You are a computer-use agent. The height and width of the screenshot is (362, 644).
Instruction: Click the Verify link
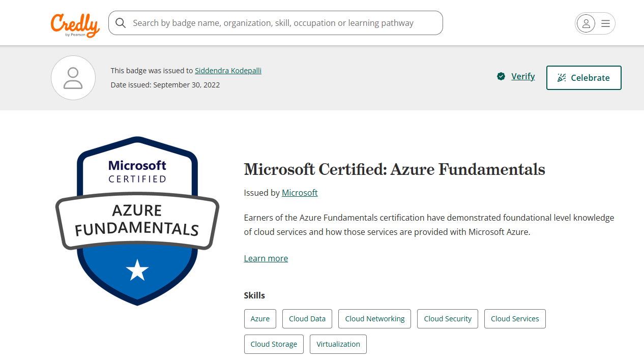pos(523,76)
